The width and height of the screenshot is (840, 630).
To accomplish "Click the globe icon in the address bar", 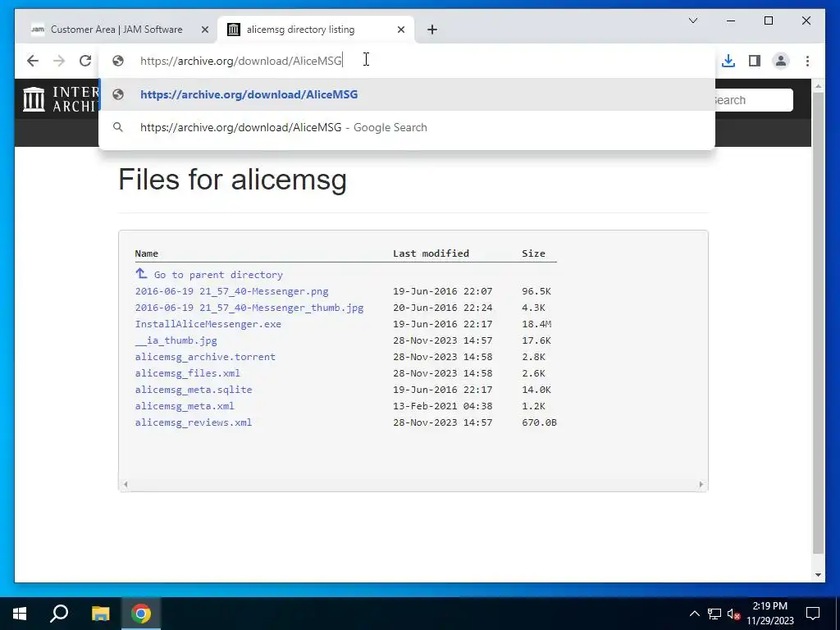I will click(x=118, y=61).
